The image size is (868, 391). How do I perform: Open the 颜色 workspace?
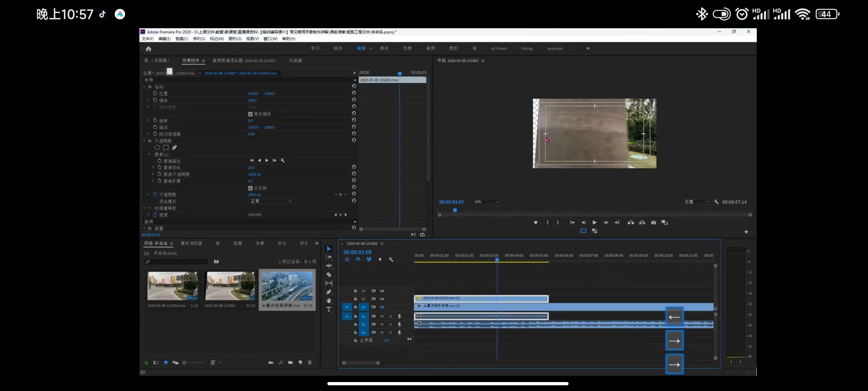384,48
